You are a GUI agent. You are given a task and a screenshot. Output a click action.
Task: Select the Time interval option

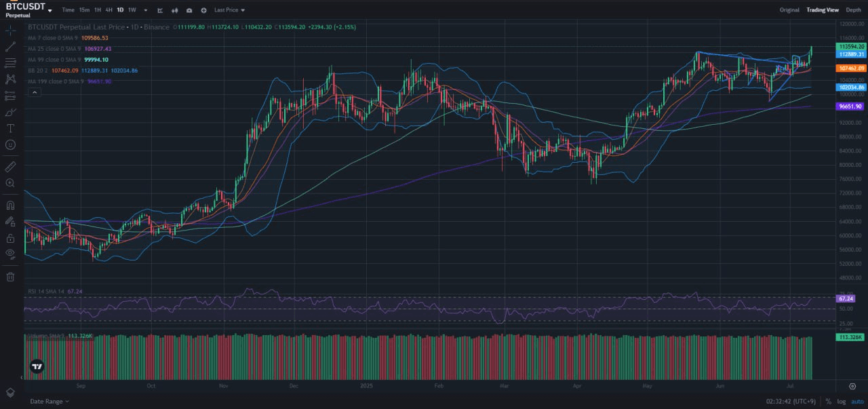(68, 10)
